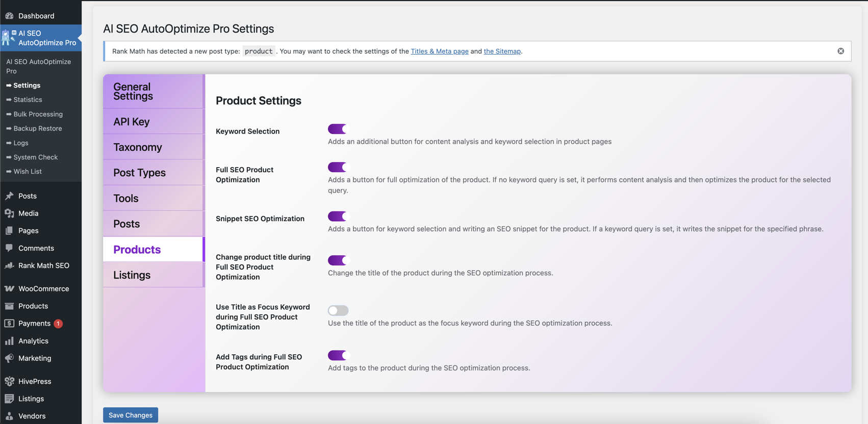Click the 'product' post type code text
Screen dimensions: 868x424
coord(259,51)
